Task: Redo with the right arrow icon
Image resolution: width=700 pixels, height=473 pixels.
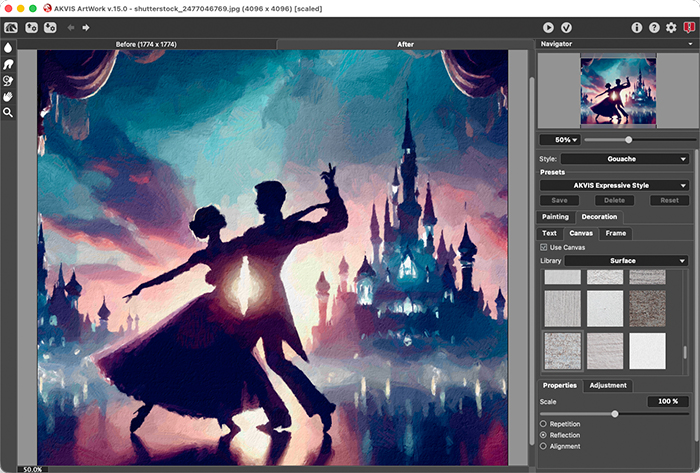Action: tap(86, 28)
